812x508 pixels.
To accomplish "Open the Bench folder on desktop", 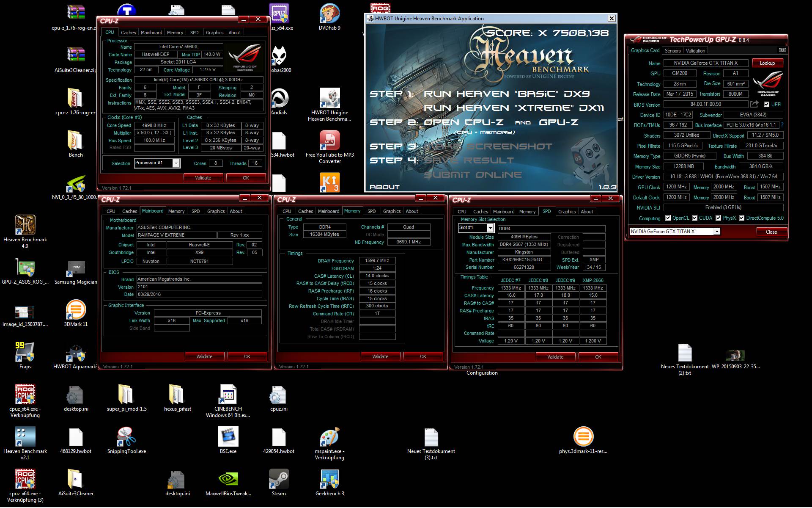I will [76, 141].
